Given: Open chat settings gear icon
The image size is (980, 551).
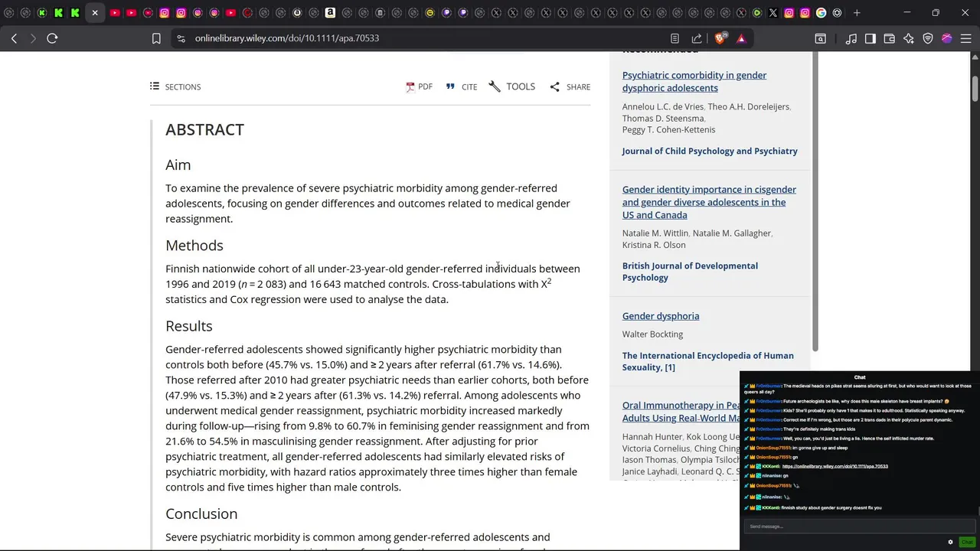Looking at the screenshot, I should [951, 542].
